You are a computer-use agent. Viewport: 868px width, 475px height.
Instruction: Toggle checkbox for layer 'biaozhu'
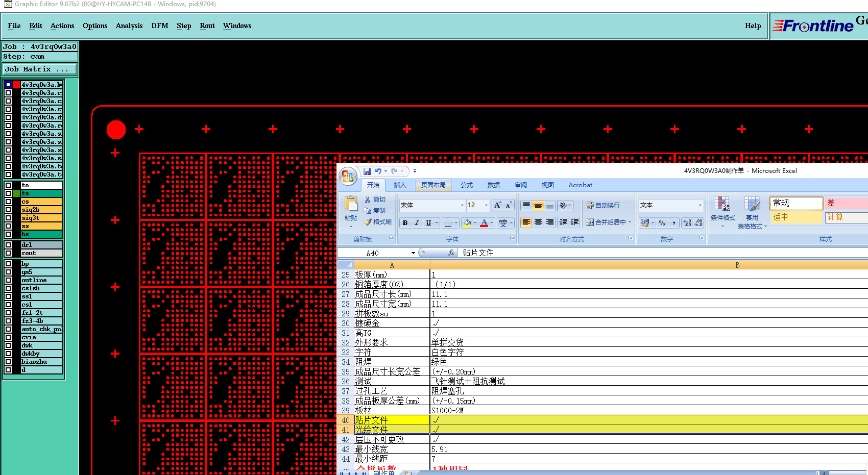coord(8,362)
